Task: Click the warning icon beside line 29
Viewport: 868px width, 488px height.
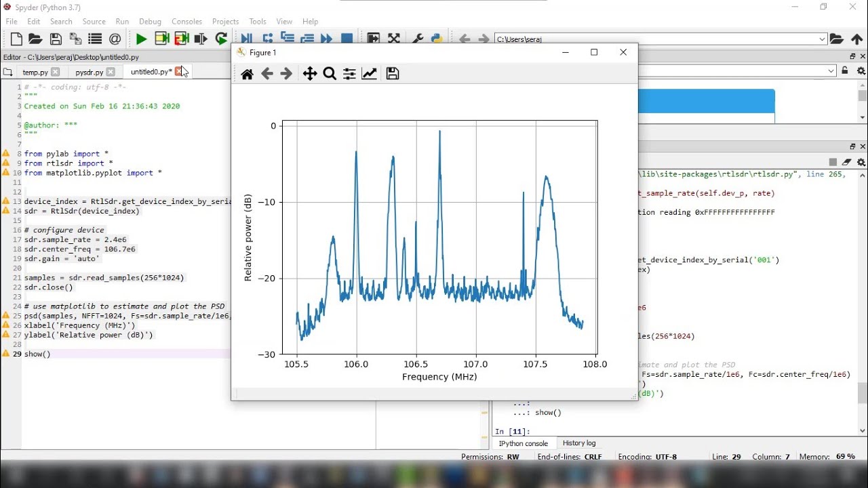Action: (x=6, y=354)
